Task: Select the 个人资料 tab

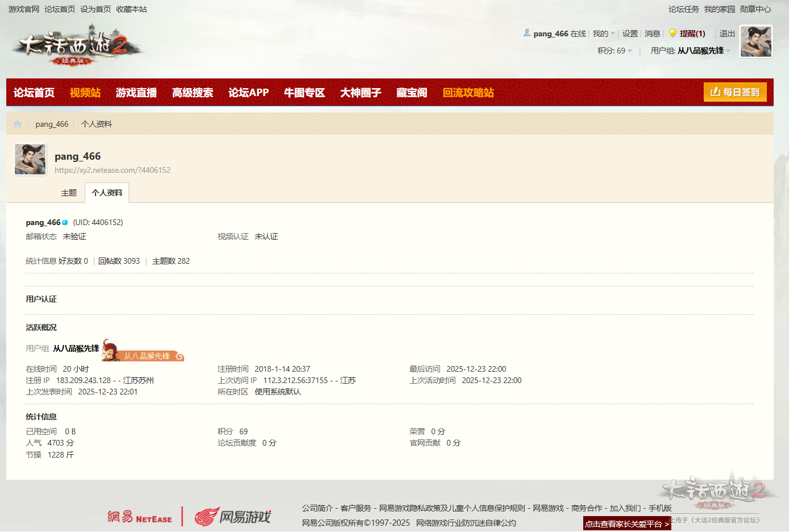Action: [x=107, y=193]
